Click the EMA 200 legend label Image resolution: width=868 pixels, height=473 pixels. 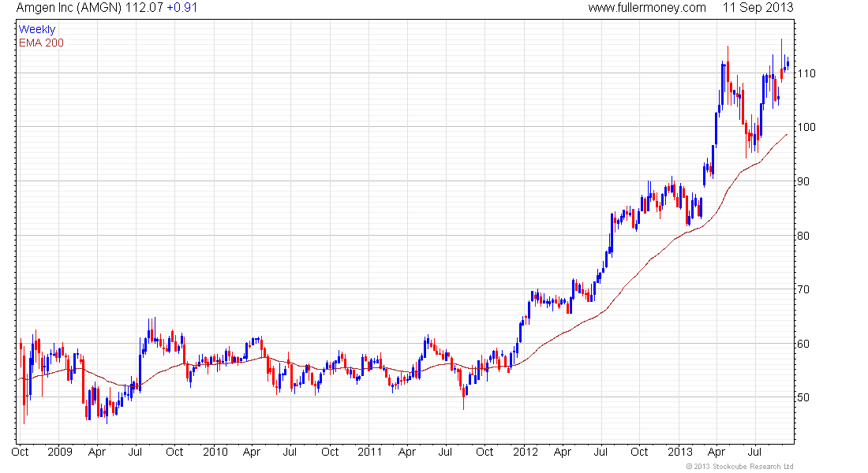click(42, 43)
